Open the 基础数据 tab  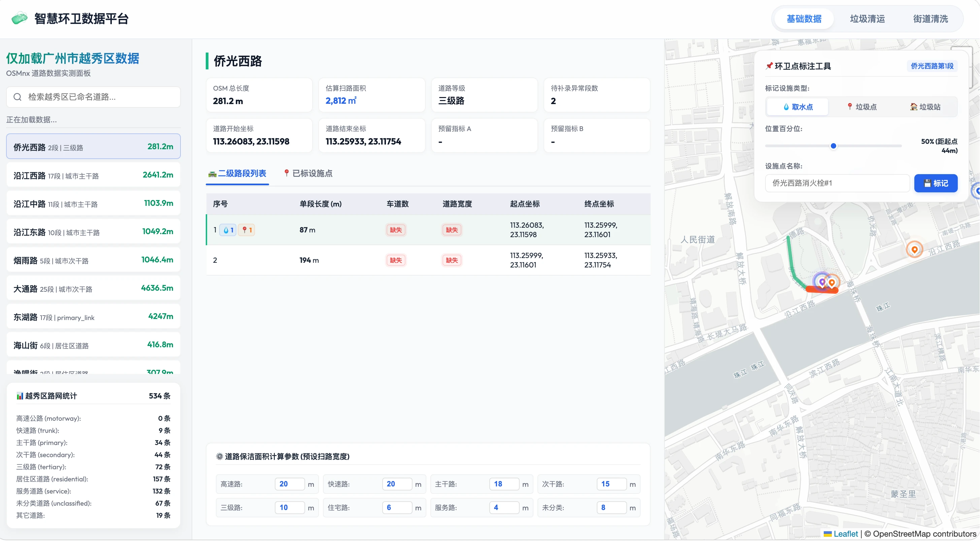(x=804, y=19)
